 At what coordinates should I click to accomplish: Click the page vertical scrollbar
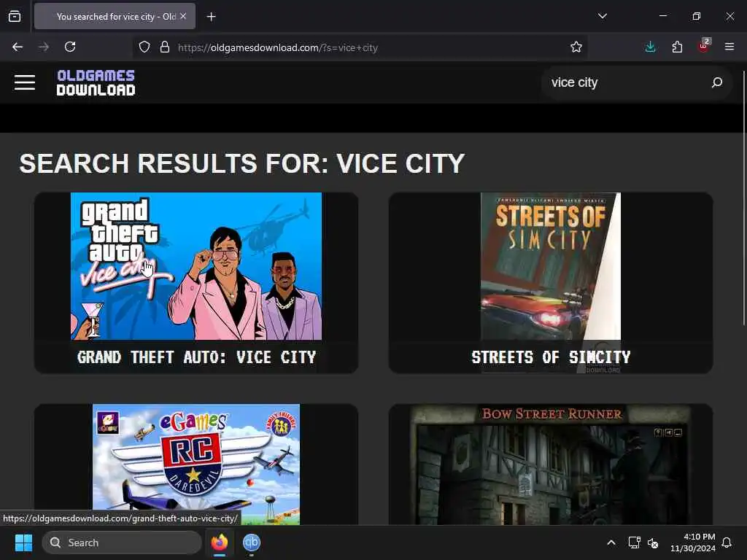point(743,198)
